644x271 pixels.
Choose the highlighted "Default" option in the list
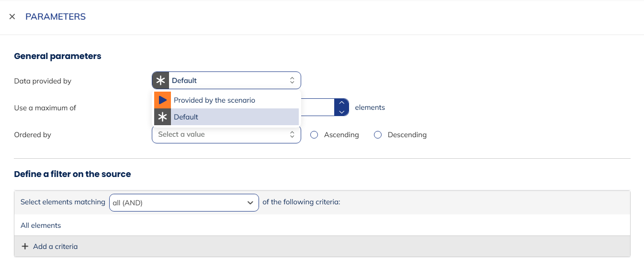click(x=186, y=117)
